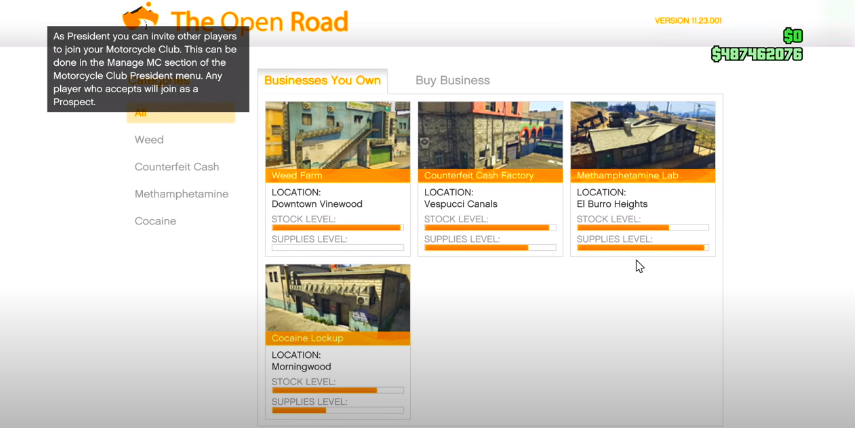Click the Morningwood location text
Viewport: 855px width, 428px height.
click(301, 367)
